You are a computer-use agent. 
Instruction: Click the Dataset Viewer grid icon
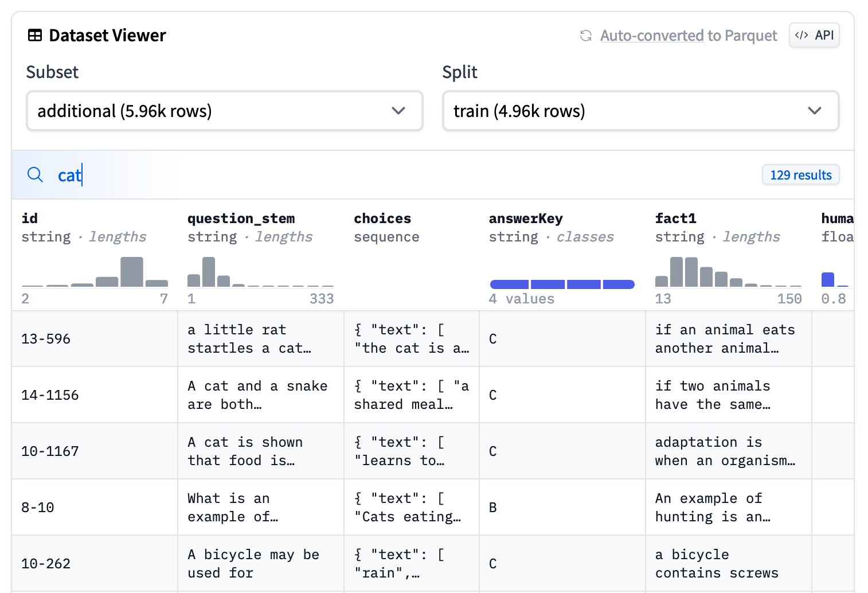coord(35,35)
